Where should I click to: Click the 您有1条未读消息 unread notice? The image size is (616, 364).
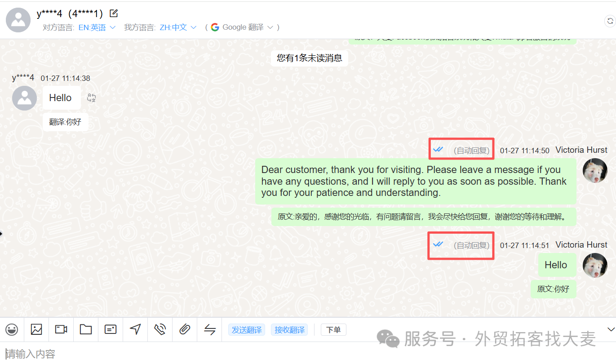pyautogui.click(x=310, y=58)
